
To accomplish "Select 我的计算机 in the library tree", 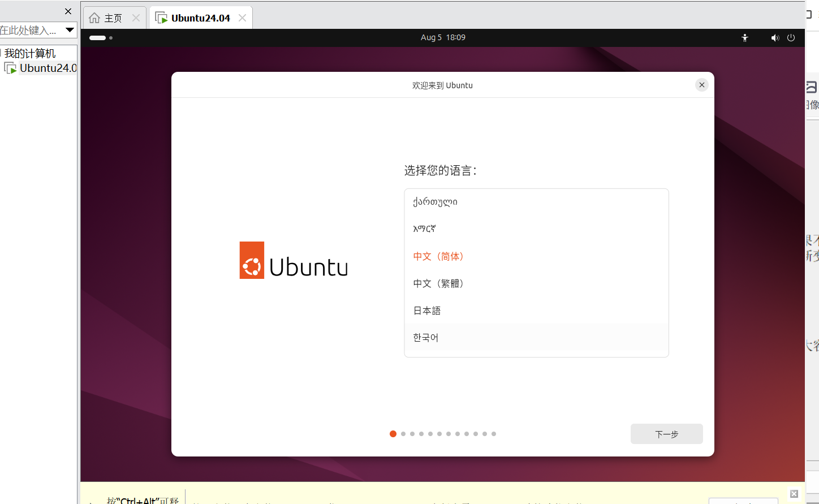I will 30,53.
